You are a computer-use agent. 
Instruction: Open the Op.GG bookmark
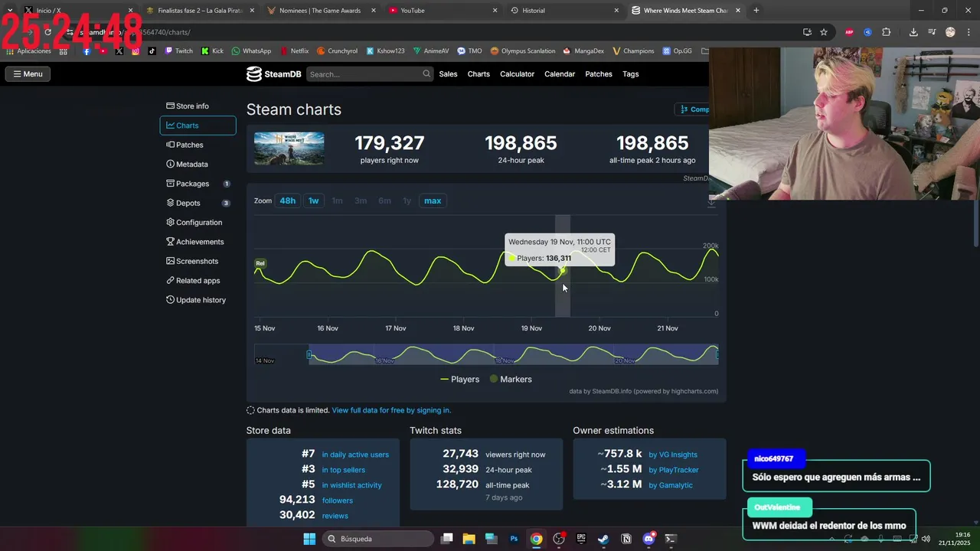(677, 51)
